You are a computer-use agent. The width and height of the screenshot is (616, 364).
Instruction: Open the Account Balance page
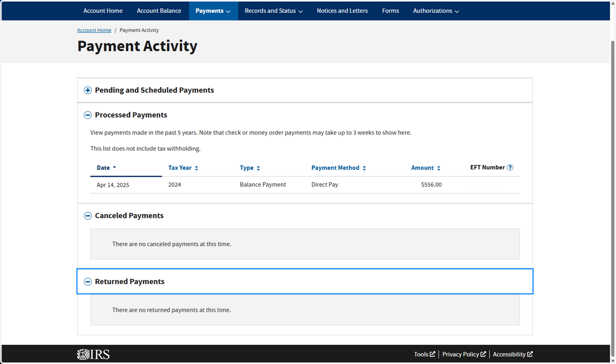tap(159, 11)
